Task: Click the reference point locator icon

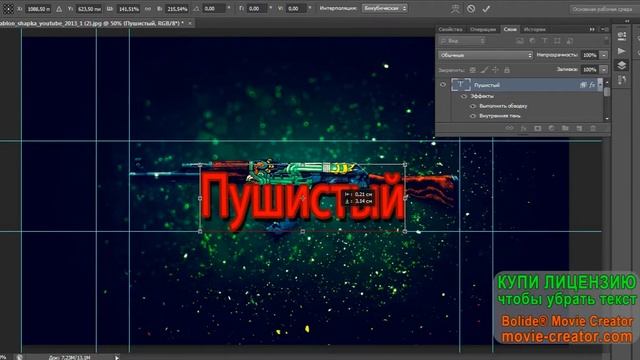Action: (x=8, y=9)
